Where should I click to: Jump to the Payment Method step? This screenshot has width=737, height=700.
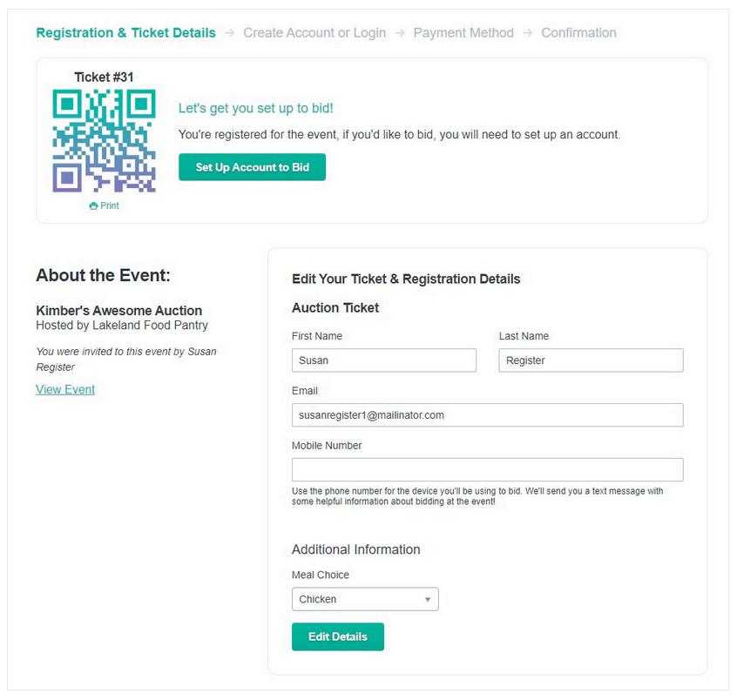click(x=463, y=33)
